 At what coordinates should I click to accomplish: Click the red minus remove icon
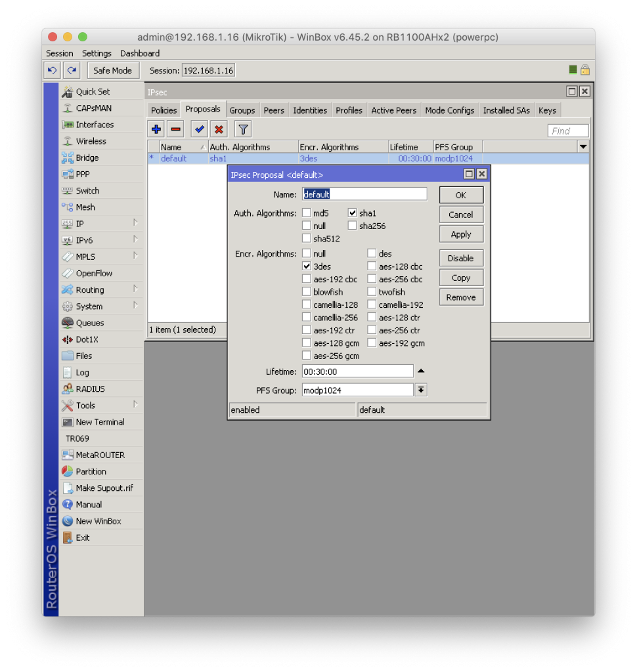pyautogui.click(x=175, y=129)
